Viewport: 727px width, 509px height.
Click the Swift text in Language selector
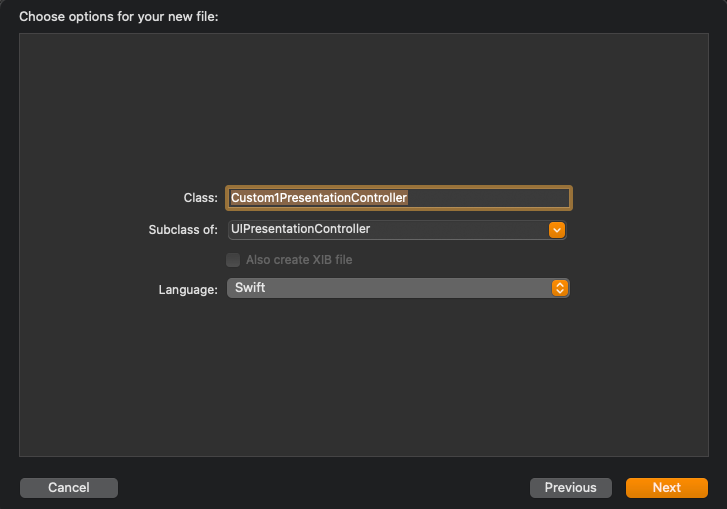click(250, 287)
